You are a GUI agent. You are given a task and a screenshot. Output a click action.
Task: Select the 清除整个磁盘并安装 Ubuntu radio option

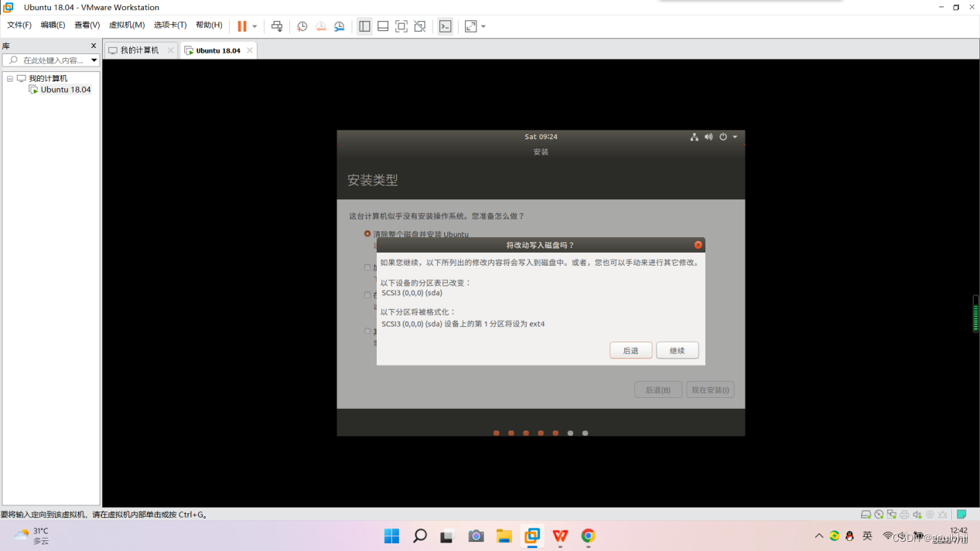[x=367, y=233]
